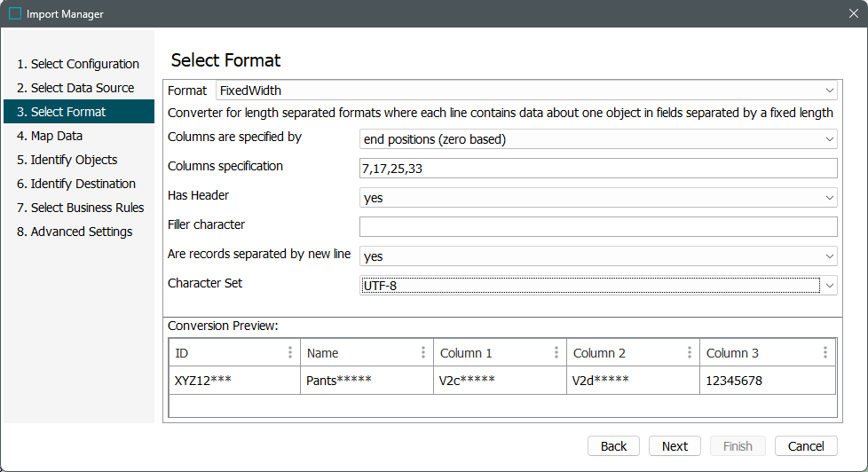Click the Import Manager title bar icon

[15, 14]
